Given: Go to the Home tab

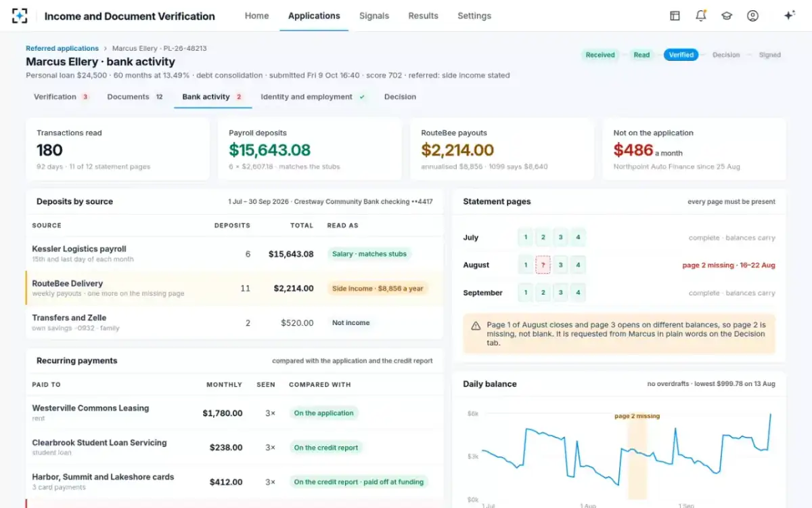Looking at the screenshot, I should 256,16.
